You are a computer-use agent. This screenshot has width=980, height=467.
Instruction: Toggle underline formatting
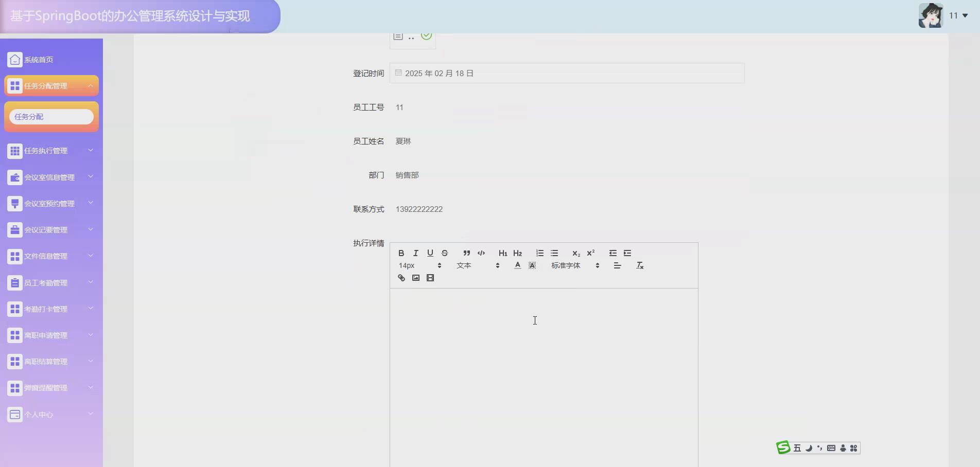pos(430,253)
